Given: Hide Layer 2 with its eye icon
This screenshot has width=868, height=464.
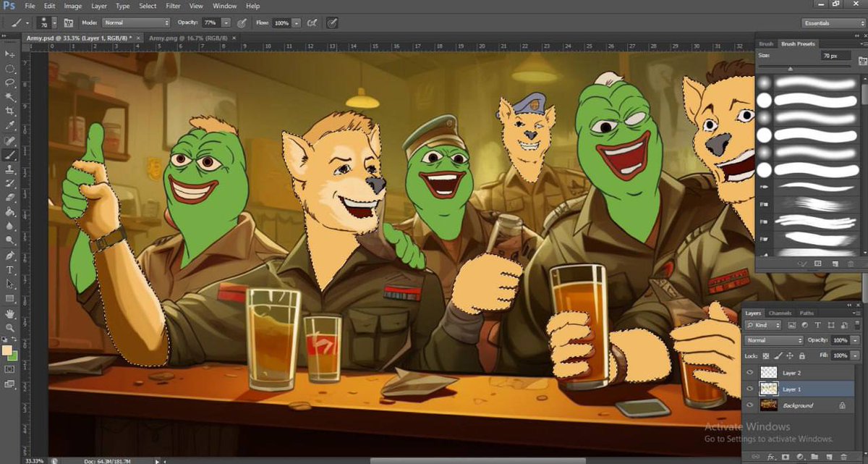Looking at the screenshot, I should [x=749, y=372].
